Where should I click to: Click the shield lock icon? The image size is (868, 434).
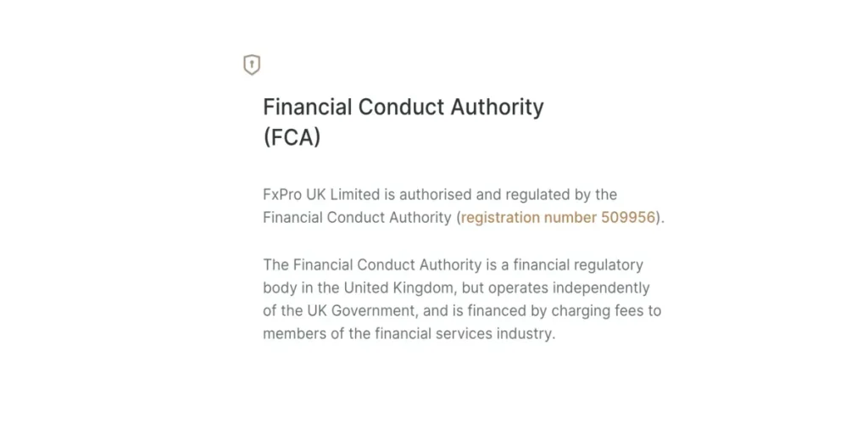pos(252,64)
